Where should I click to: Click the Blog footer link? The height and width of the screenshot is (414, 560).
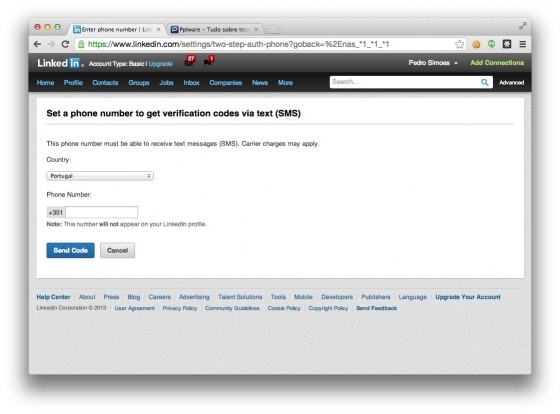(134, 297)
